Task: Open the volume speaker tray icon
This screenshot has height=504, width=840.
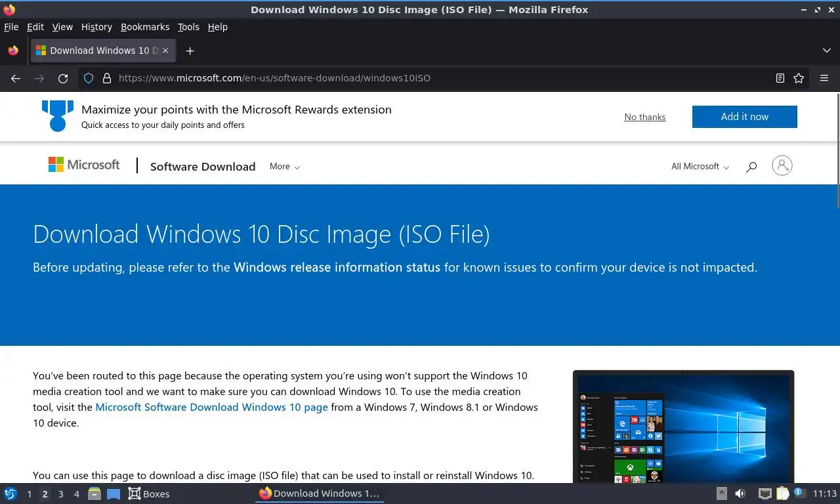Action: click(740, 493)
